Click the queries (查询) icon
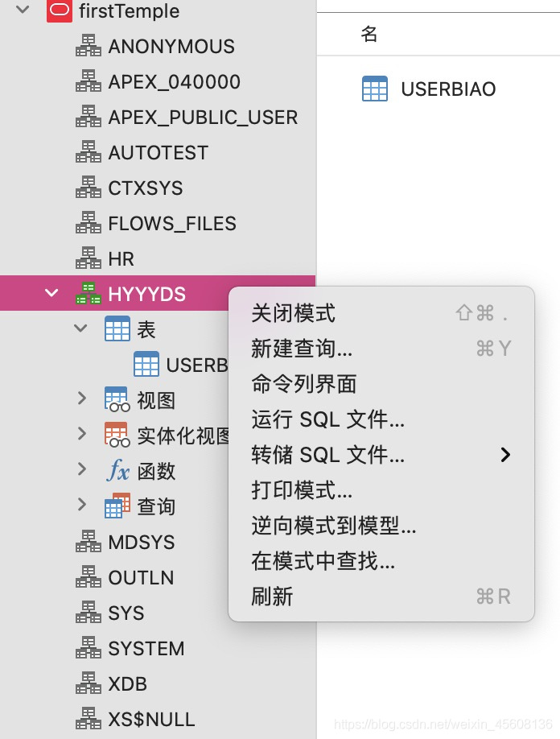 tap(117, 506)
